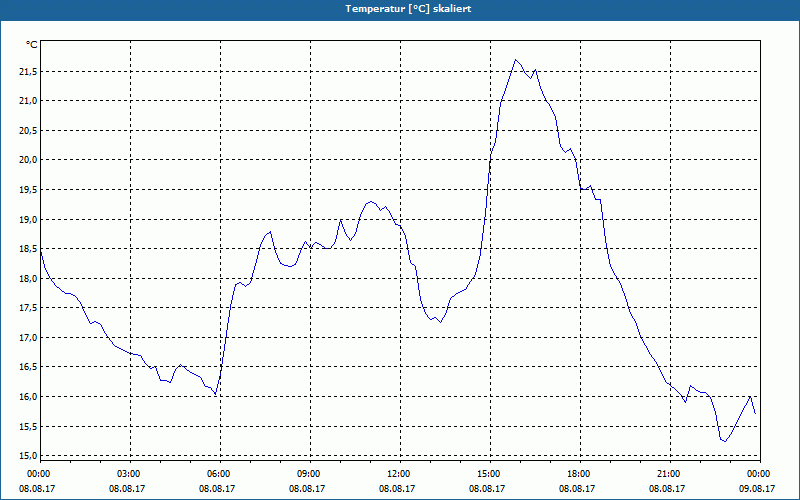The height and width of the screenshot is (500, 800).
Task: Pick the 08.08.17 date under 21:00
Action: coord(667,488)
